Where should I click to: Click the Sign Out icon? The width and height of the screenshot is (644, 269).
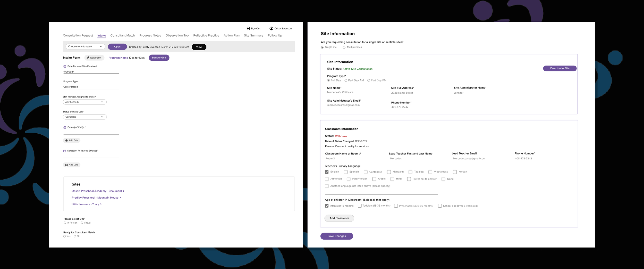click(248, 29)
